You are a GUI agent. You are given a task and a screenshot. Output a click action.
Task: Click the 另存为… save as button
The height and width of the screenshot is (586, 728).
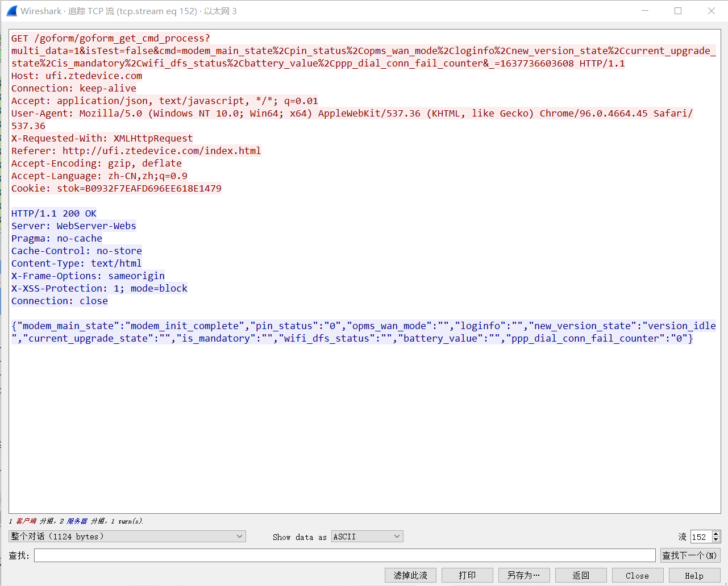(x=524, y=575)
